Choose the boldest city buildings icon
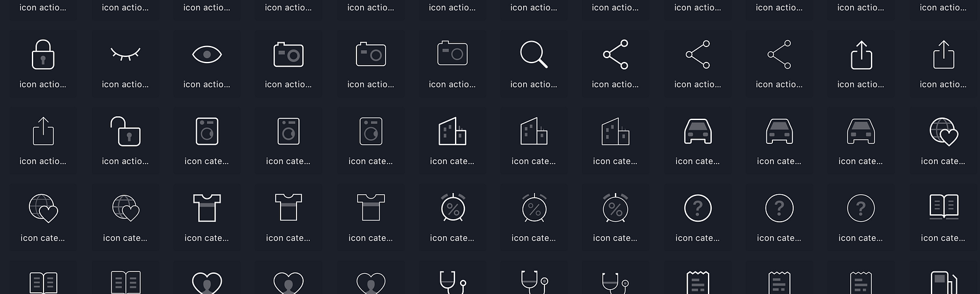 [x=452, y=132]
